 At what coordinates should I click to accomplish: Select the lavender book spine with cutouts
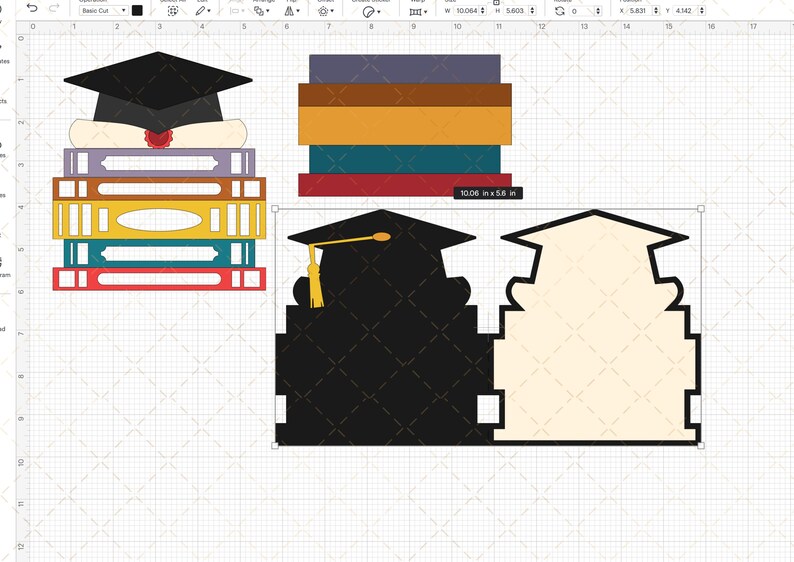tap(160, 163)
